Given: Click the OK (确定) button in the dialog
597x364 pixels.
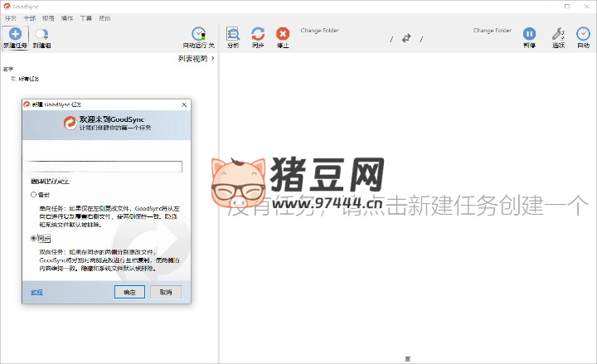Looking at the screenshot, I should [129, 292].
